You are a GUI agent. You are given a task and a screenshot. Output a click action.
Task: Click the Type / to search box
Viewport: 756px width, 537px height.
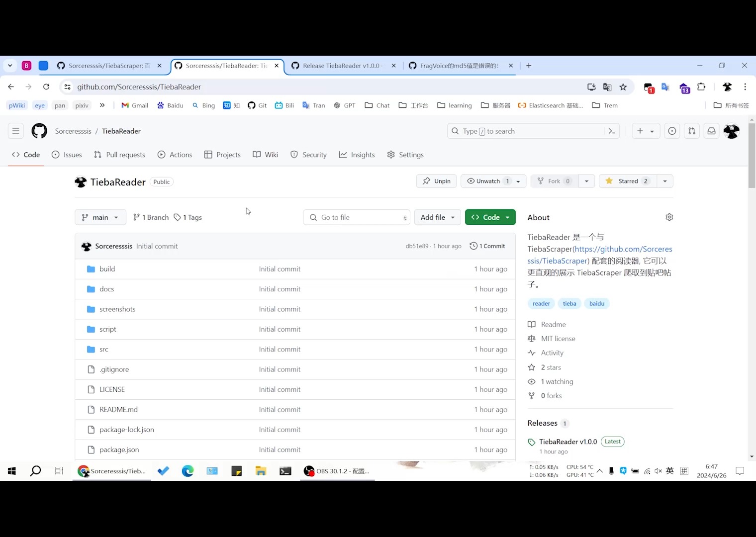click(x=526, y=131)
